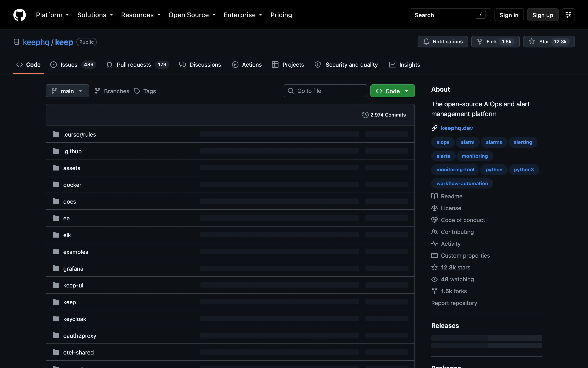588x368 pixels.
Task: Open the elk folder
Action: pos(67,235)
